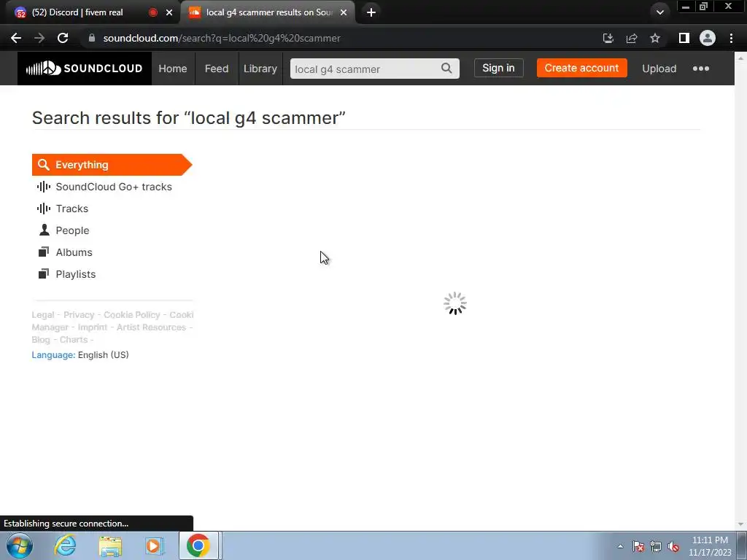Click the Action Center flag tray icon
Screen dimensions: 747x560
(638, 546)
